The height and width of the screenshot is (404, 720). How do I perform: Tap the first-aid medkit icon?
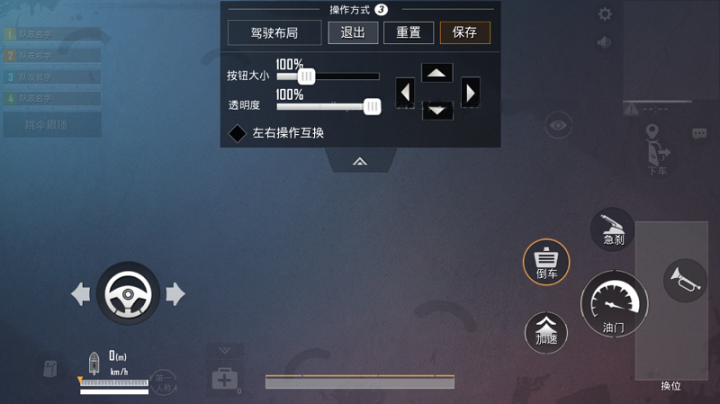[x=225, y=379]
